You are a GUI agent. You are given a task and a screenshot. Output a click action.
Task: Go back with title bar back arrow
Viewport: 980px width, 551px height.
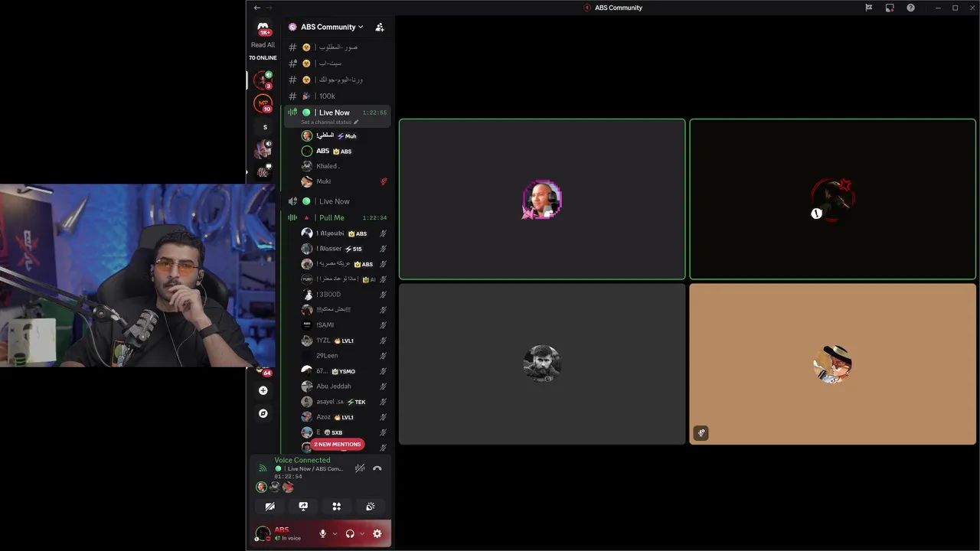[257, 8]
